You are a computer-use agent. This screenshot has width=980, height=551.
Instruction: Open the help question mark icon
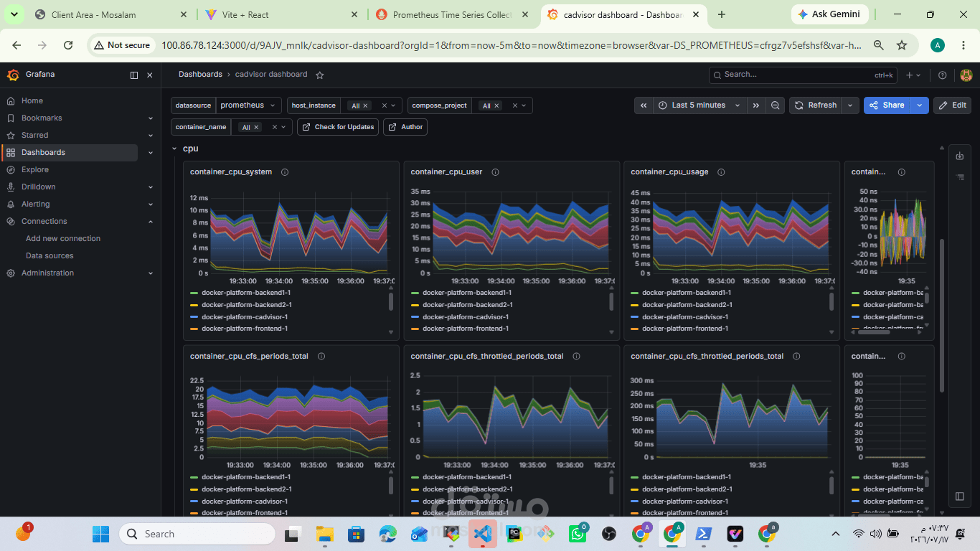(943, 75)
